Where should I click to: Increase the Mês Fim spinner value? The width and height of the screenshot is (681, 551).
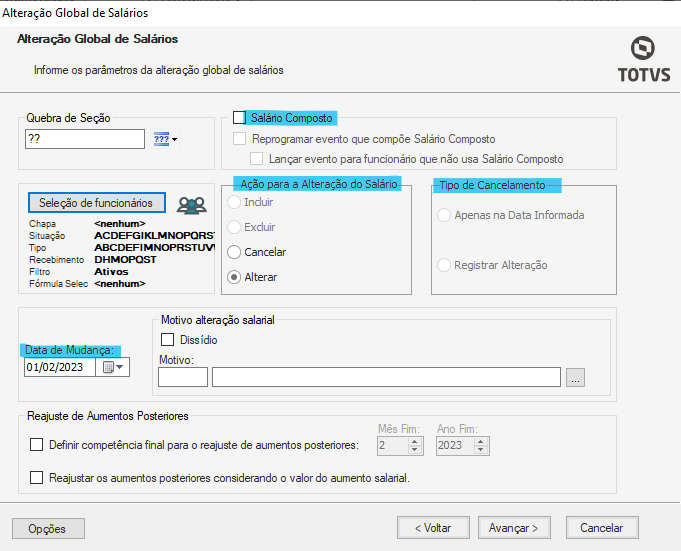[x=415, y=441]
